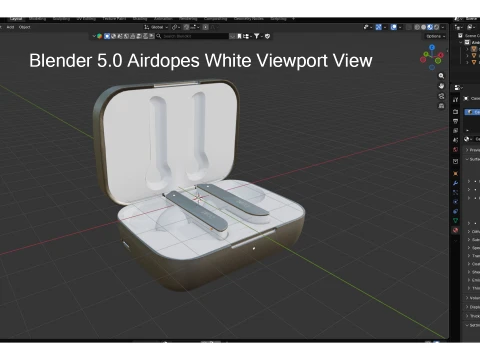
Task: Select the highlighted blue filter icon
Action: point(107,36)
